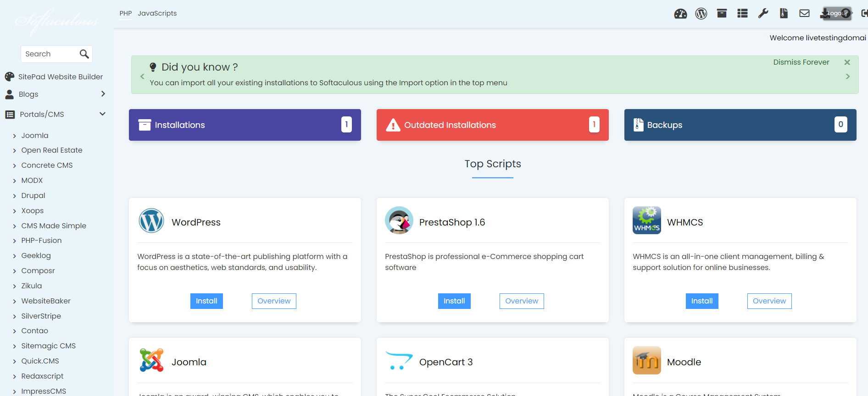Expand the Xoops item arrow
Viewport: 868px width, 396px height.
click(15, 211)
